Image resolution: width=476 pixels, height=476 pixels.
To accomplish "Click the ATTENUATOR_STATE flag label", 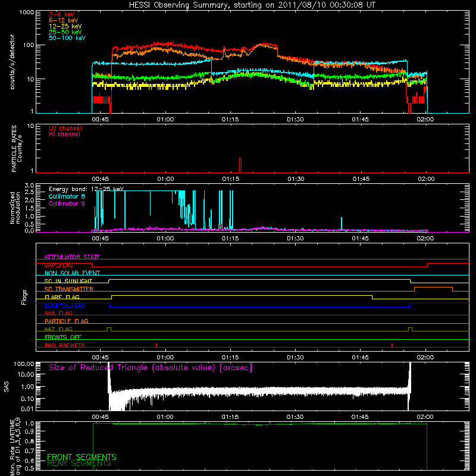I will [72, 257].
